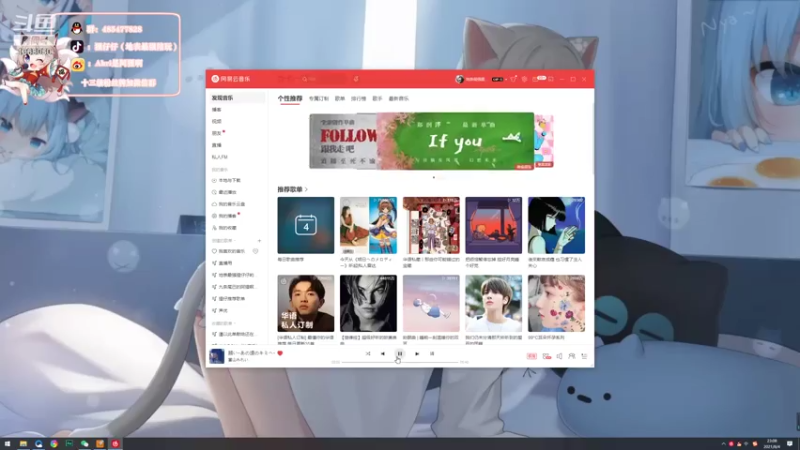Click the NetEase Cloud Music logo
The width and height of the screenshot is (800, 450).
click(231, 79)
